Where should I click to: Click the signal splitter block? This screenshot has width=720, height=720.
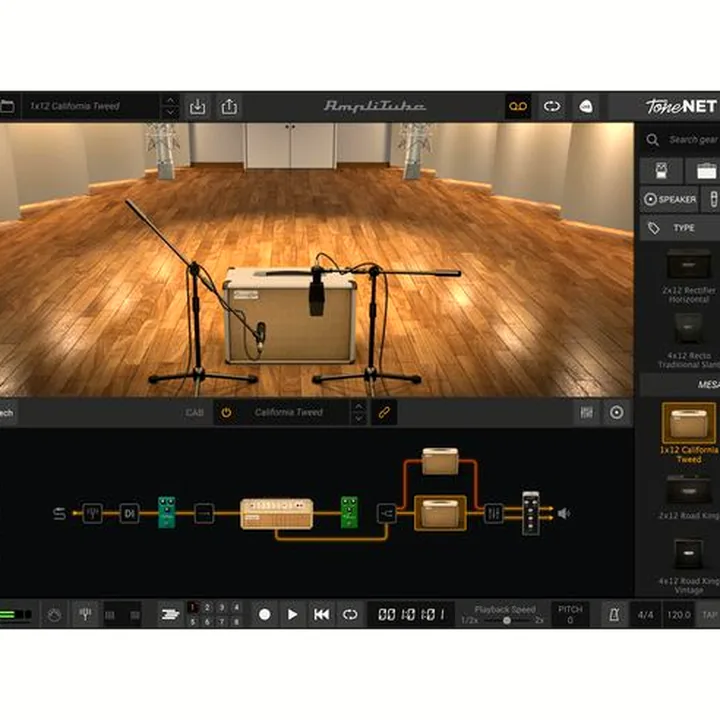coord(387,513)
